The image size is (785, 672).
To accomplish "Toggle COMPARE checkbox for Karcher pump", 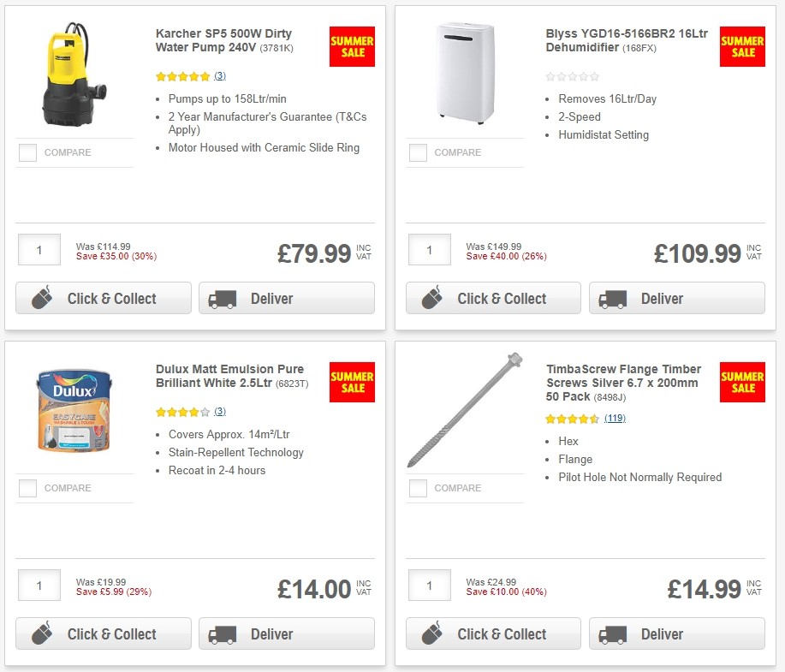I will click(x=27, y=152).
